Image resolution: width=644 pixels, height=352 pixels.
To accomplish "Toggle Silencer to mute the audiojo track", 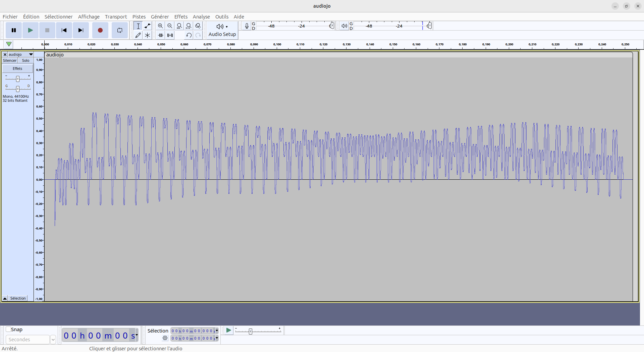I will click(10, 60).
